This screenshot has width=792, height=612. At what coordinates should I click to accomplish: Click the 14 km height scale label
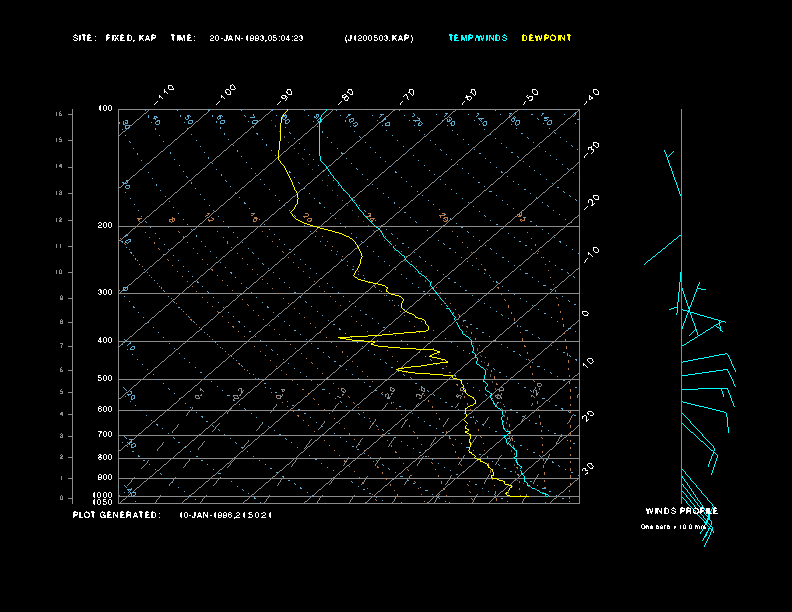pyautogui.click(x=59, y=167)
